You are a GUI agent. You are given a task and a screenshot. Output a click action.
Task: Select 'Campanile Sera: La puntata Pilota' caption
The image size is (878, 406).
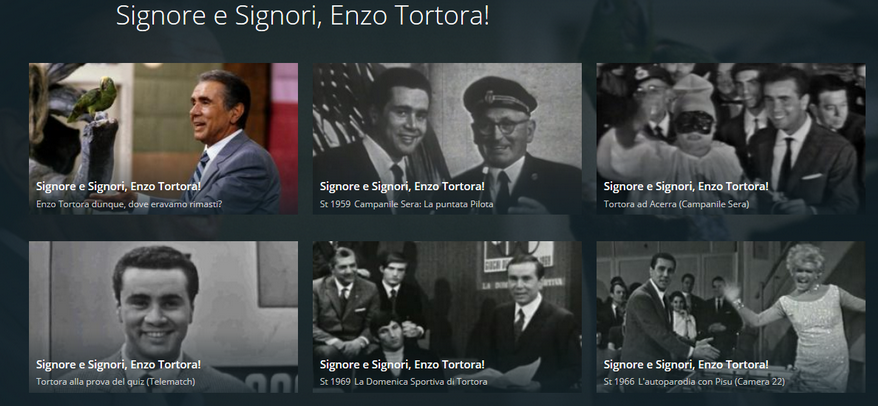click(424, 204)
